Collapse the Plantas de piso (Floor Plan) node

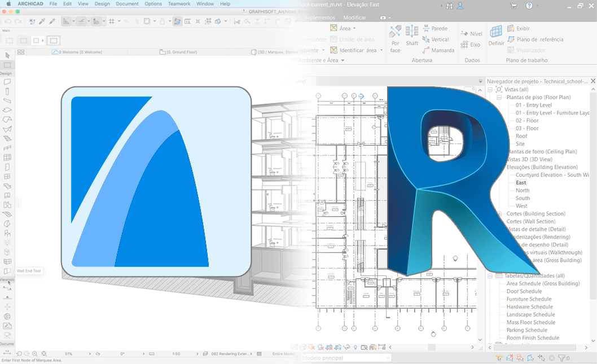[499, 98]
